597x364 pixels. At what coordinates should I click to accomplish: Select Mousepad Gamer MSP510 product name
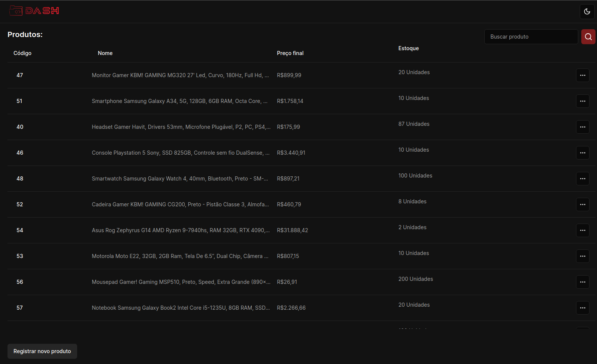click(x=181, y=282)
